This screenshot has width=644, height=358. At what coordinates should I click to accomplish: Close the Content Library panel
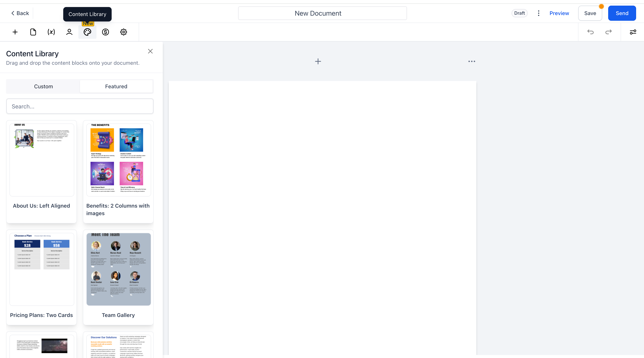(x=150, y=51)
